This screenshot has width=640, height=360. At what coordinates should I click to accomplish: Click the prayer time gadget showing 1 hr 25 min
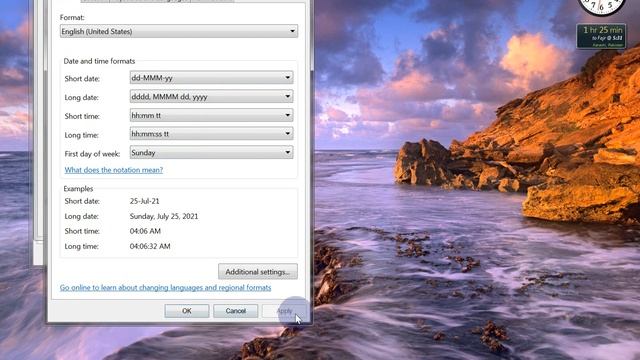pos(601,36)
